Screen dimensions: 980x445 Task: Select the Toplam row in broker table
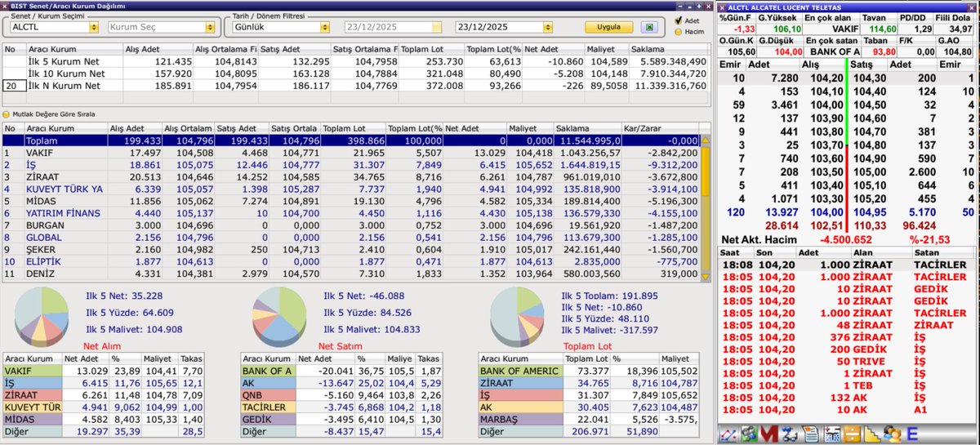click(351, 140)
